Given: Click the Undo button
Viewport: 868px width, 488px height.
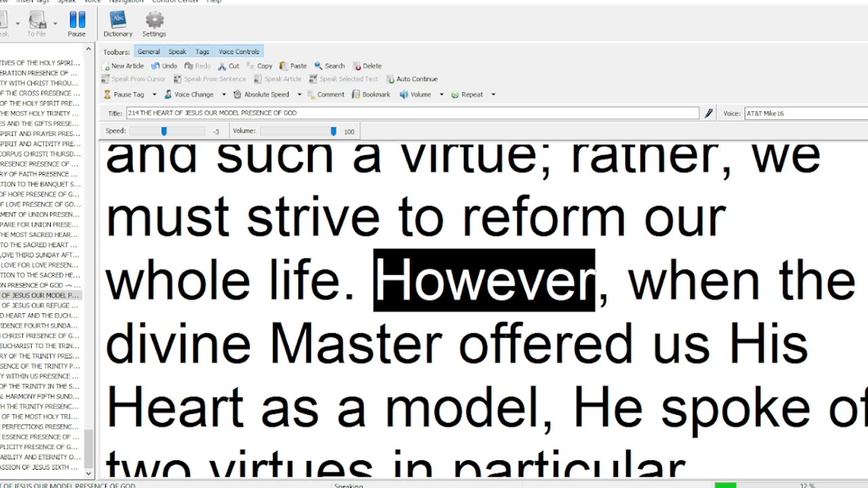Looking at the screenshot, I should 164,66.
